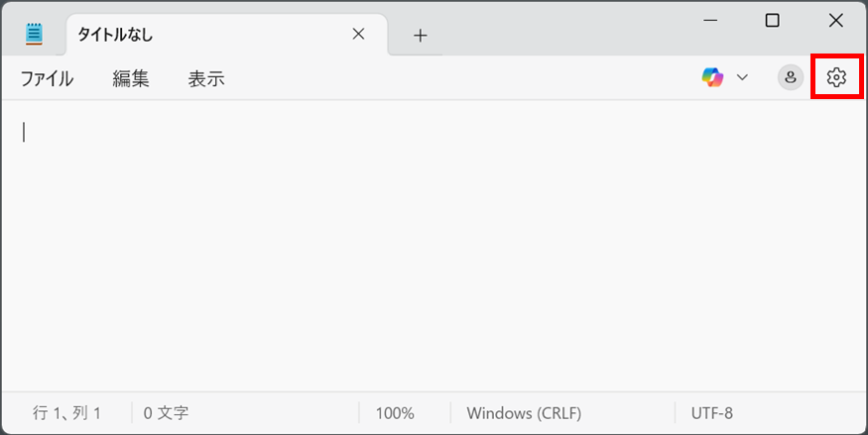Screen dimensions: 868x435
Task: Click the 行 1、列 1 status indicator
Action: [67, 413]
